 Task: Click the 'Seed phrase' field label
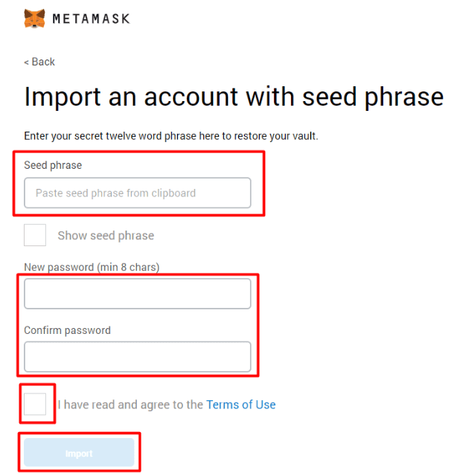point(53,164)
